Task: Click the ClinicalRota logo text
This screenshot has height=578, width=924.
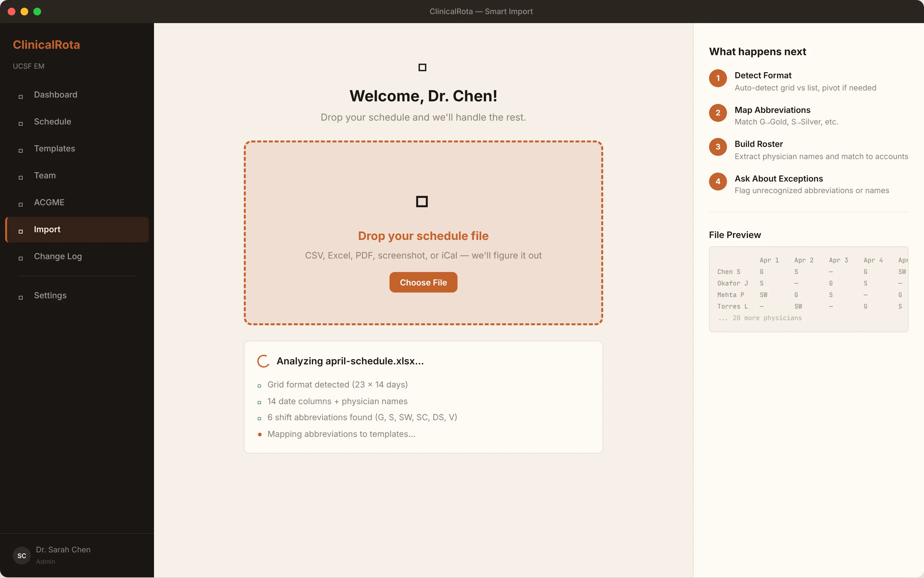Action: (46, 45)
